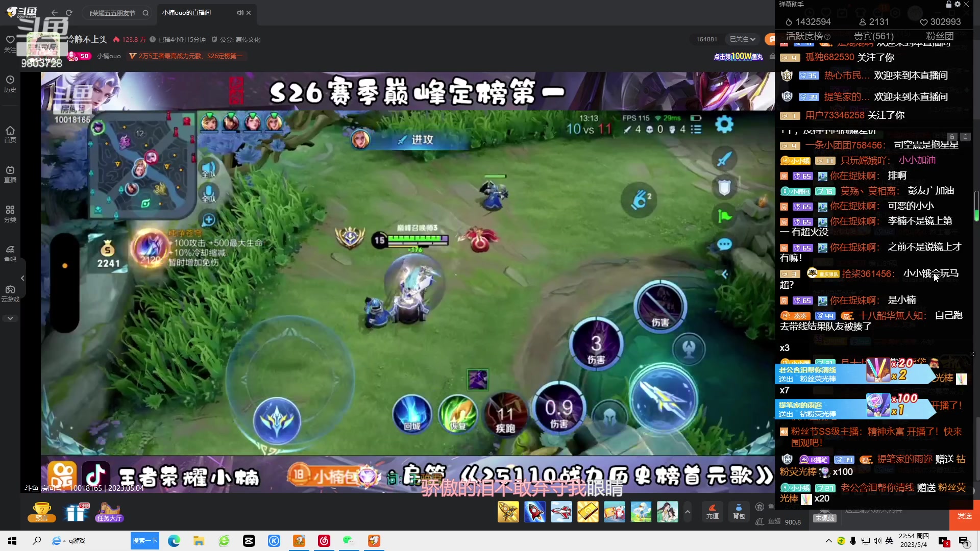Click the username 拾柒361456 in chat
This screenshot has height=551, width=980.
[868, 274]
